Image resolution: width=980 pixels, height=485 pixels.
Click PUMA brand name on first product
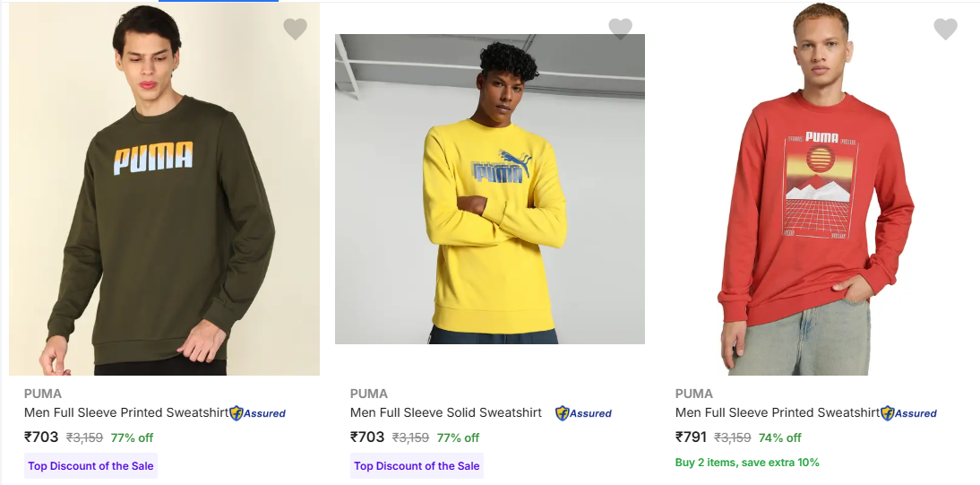click(x=42, y=394)
